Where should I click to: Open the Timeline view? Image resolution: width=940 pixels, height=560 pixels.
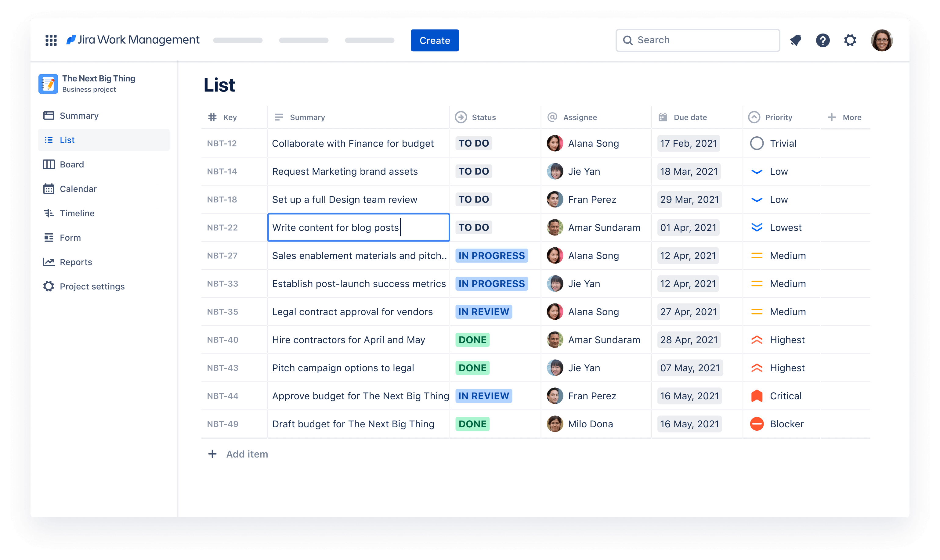coord(76,213)
